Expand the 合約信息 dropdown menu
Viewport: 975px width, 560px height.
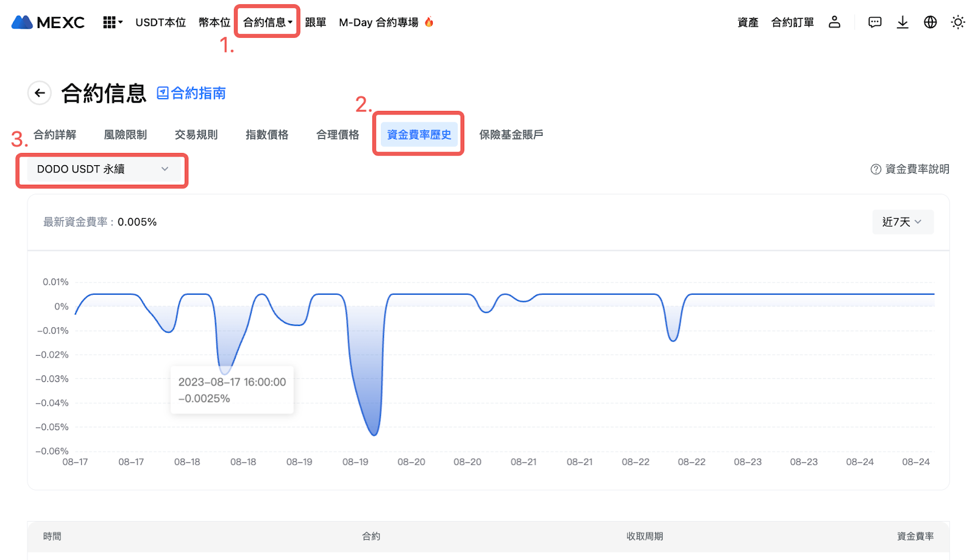pos(268,23)
